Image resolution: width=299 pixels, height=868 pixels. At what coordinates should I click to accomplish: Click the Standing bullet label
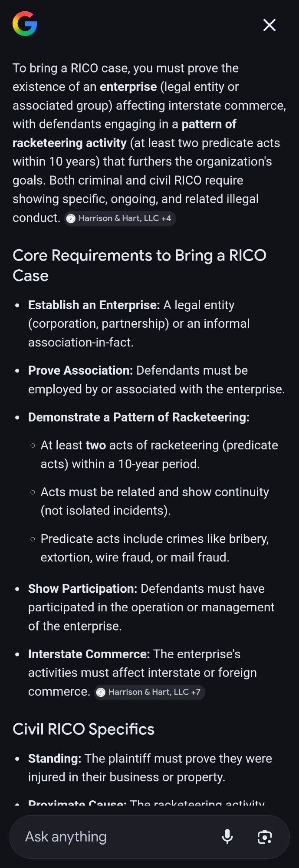point(55,759)
